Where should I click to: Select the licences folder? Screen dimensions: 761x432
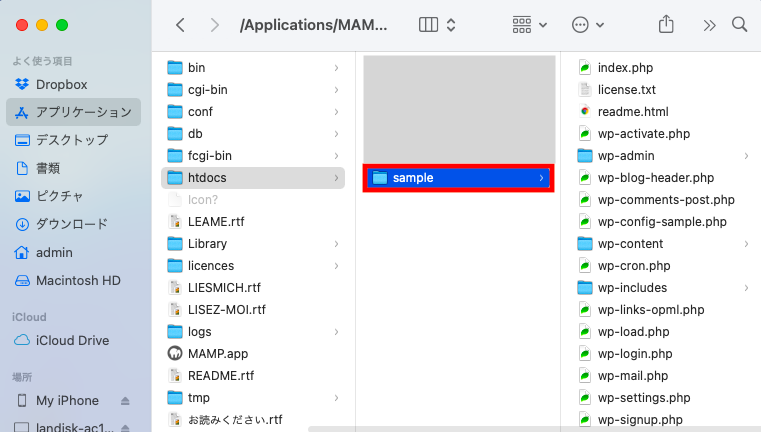coord(253,266)
